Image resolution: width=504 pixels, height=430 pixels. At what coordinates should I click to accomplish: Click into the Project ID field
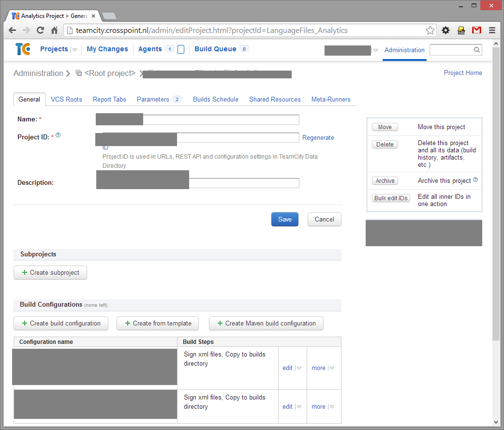point(197,137)
